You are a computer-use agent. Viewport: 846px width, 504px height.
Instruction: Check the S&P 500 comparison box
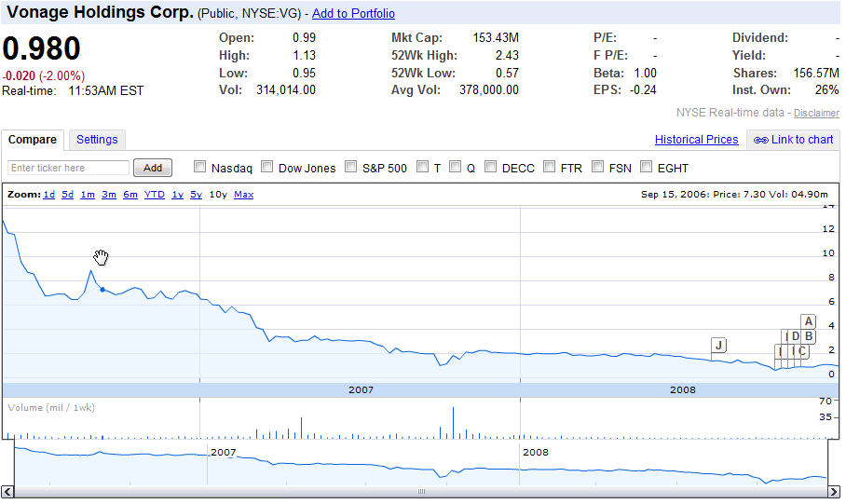click(x=350, y=168)
